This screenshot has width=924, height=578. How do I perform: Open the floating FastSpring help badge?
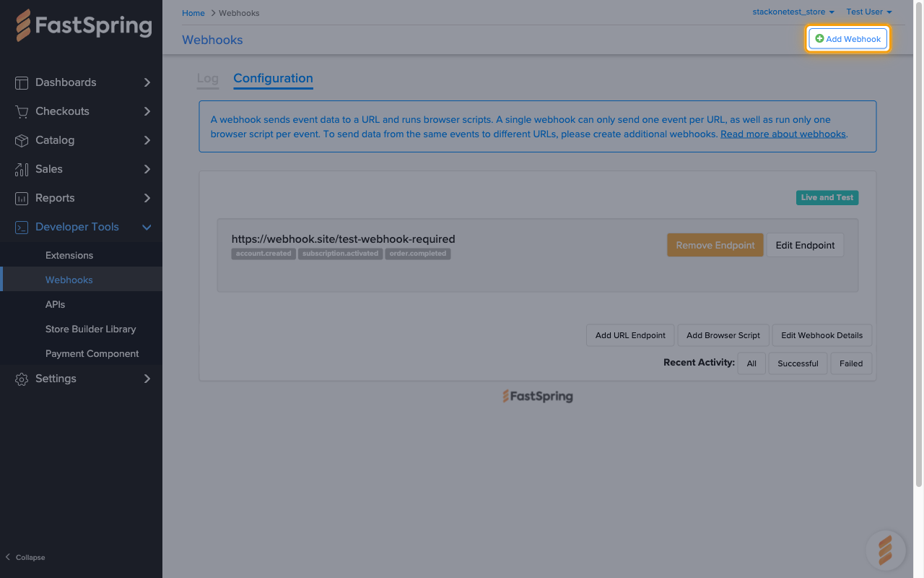tap(886, 551)
